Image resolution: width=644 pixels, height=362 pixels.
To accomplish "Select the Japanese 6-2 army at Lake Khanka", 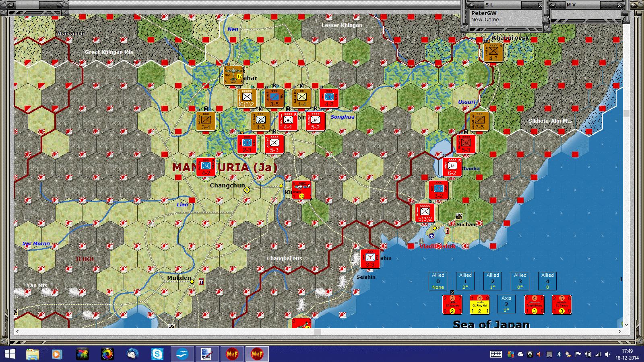I will coord(452,167).
